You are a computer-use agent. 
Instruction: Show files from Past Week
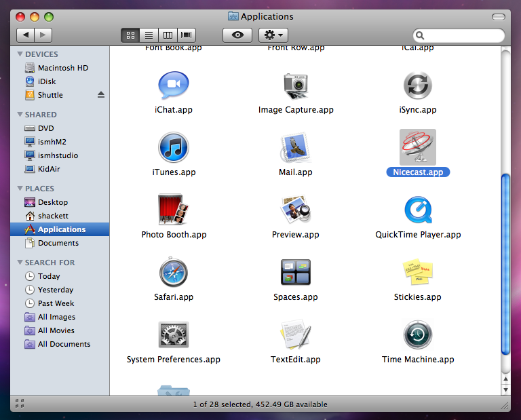[60, 303]
